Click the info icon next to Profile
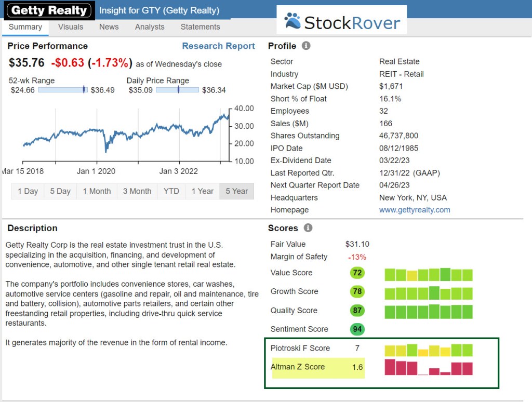 [306, 46]
